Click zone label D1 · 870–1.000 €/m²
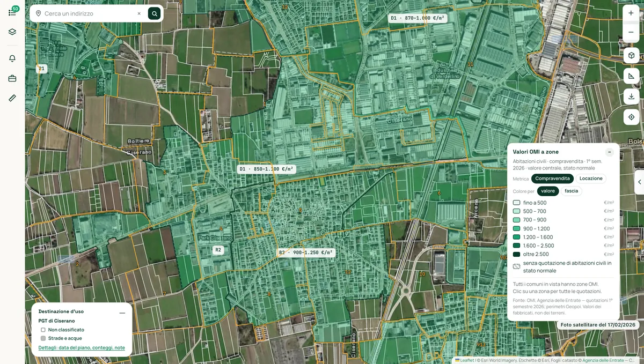The width and height of the screenshot is (644, 364). tap(418, 18)
